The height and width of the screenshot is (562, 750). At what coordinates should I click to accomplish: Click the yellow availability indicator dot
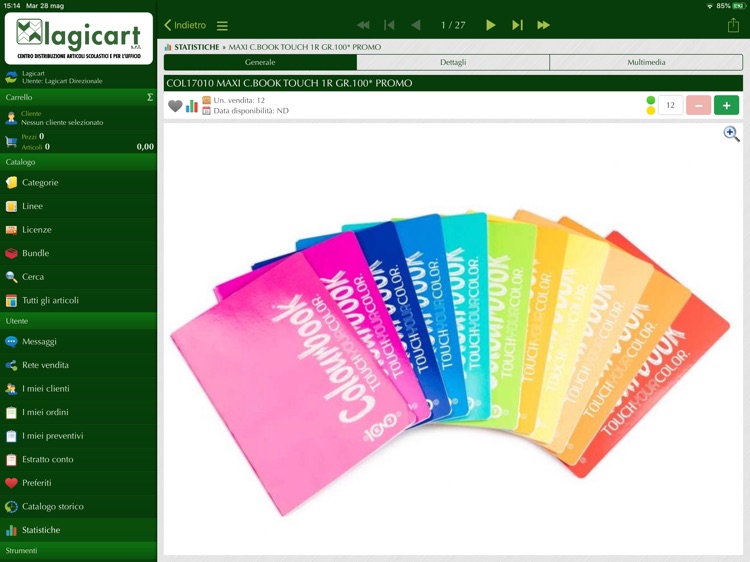tap(651, 110)
